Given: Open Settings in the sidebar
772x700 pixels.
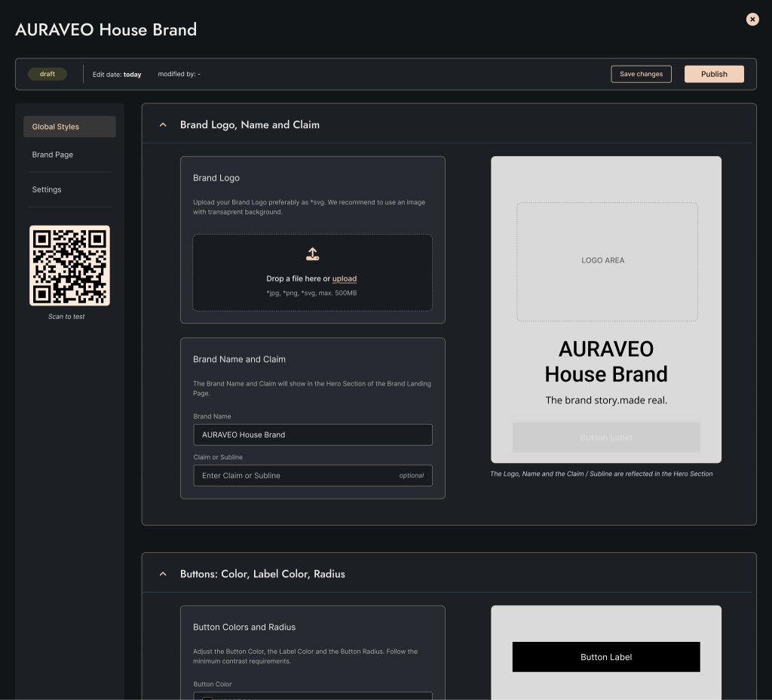Looking at the screenshot, I should 47,189.
